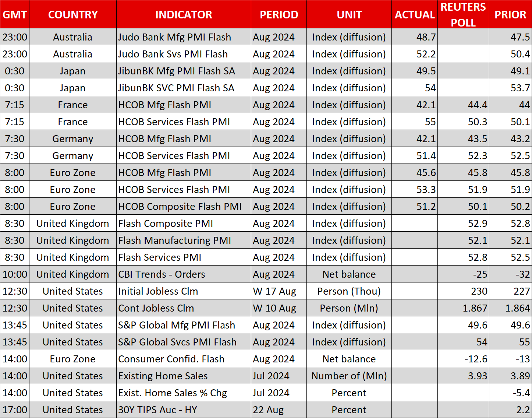Click the PRIOR column header

[x=510, y=14]
